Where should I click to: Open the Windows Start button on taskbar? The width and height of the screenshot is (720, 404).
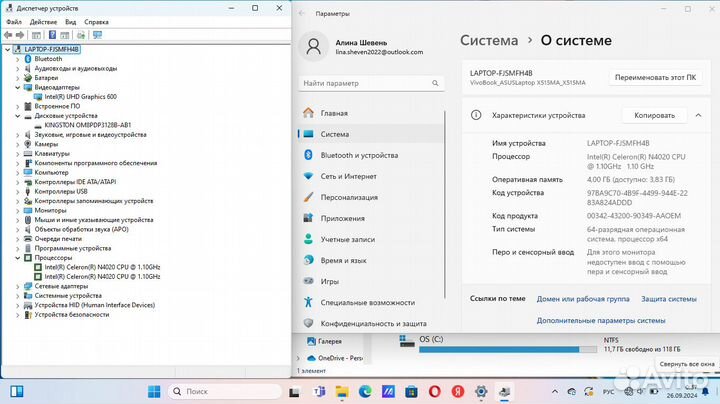pos(154,391)
